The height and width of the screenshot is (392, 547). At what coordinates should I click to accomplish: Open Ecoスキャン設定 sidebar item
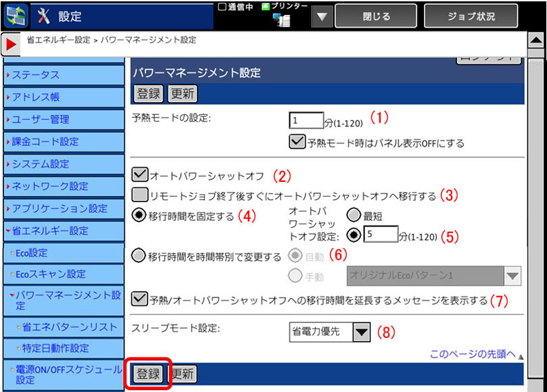(x=63, y=274)
